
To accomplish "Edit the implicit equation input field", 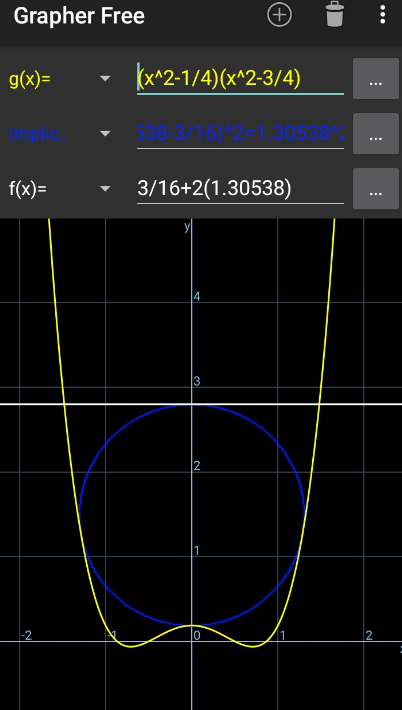I will pos(240,134).
